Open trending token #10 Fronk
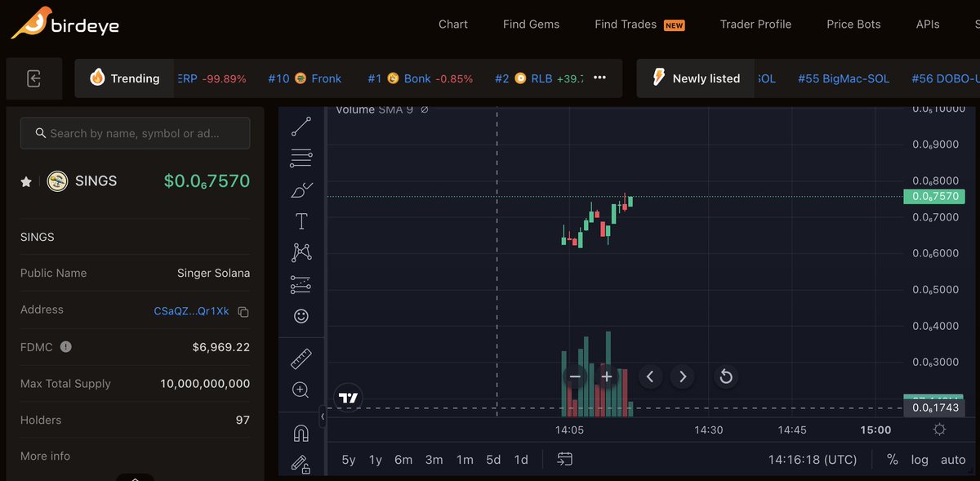 (305, 78)
